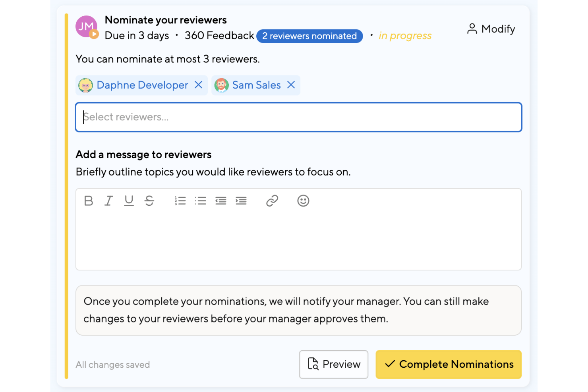Click the 'in progress' status text
Viewport: 588px width, 392px height.
pos(405,36)
